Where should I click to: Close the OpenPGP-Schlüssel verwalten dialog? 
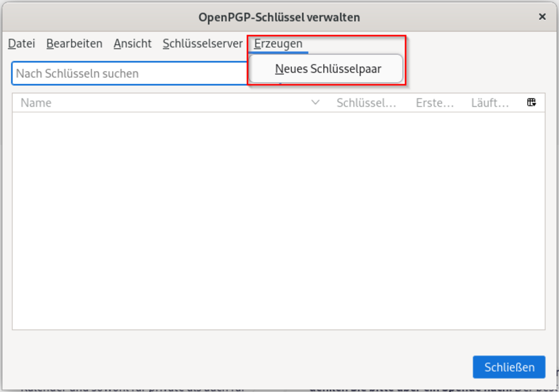point(542,17)
